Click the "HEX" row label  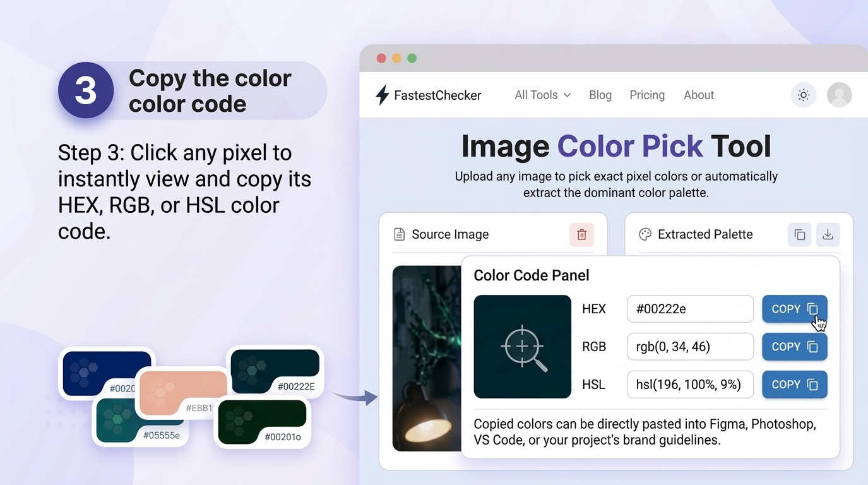[x=594, y=309]
